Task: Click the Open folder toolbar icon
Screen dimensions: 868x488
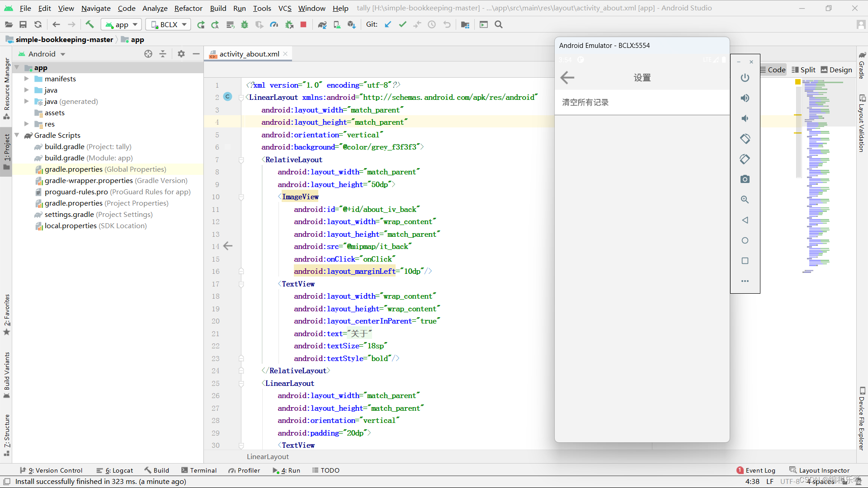Action: 9,25
